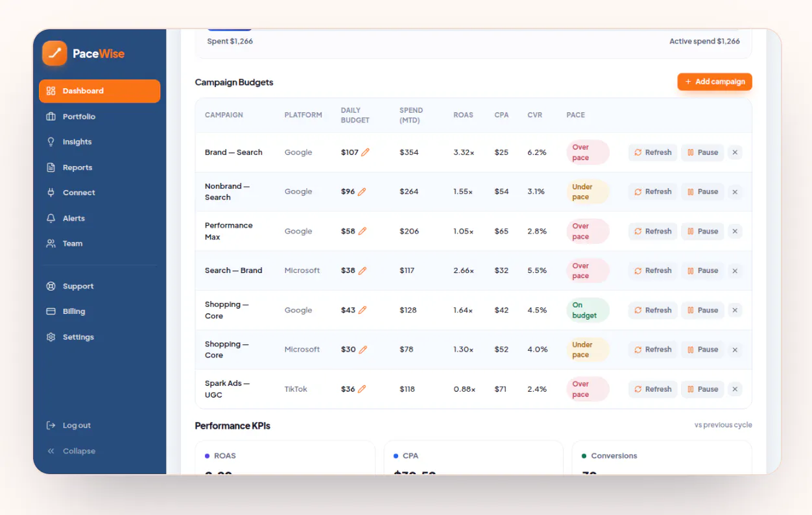Open the Team page
The image size is (812, 515).
click(99, 244)
